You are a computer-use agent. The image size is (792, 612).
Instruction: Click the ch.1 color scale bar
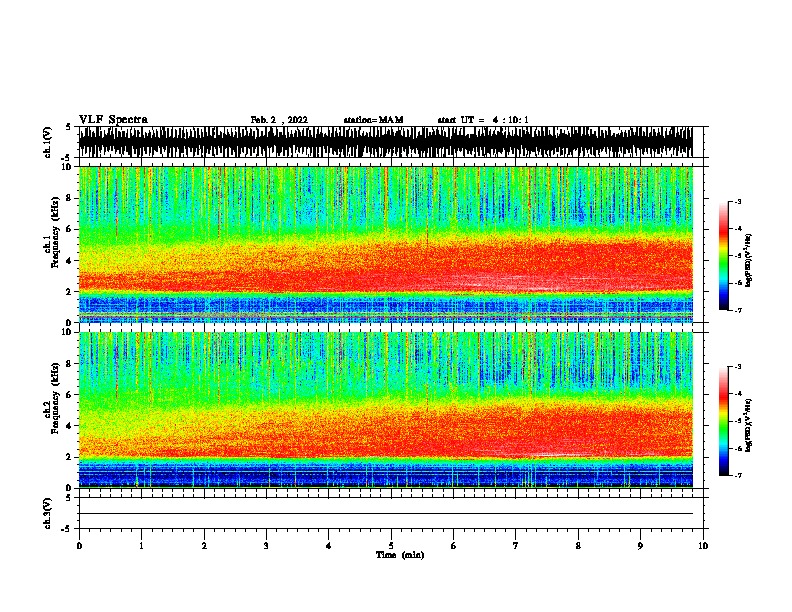[x=723, y=256]
